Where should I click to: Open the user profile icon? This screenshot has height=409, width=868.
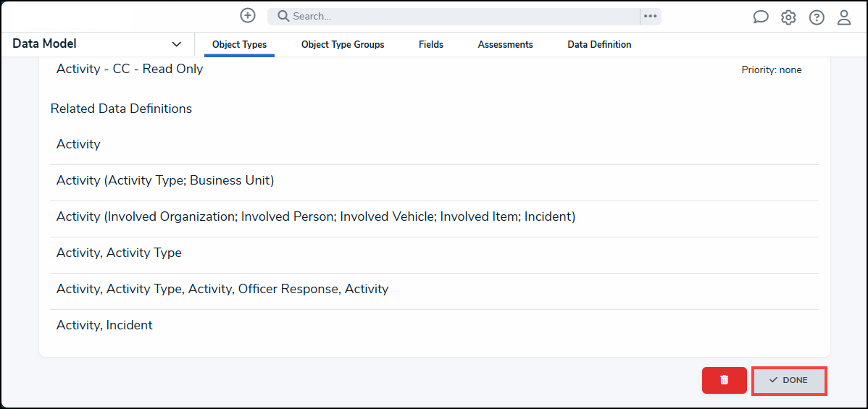click(844, 17)
